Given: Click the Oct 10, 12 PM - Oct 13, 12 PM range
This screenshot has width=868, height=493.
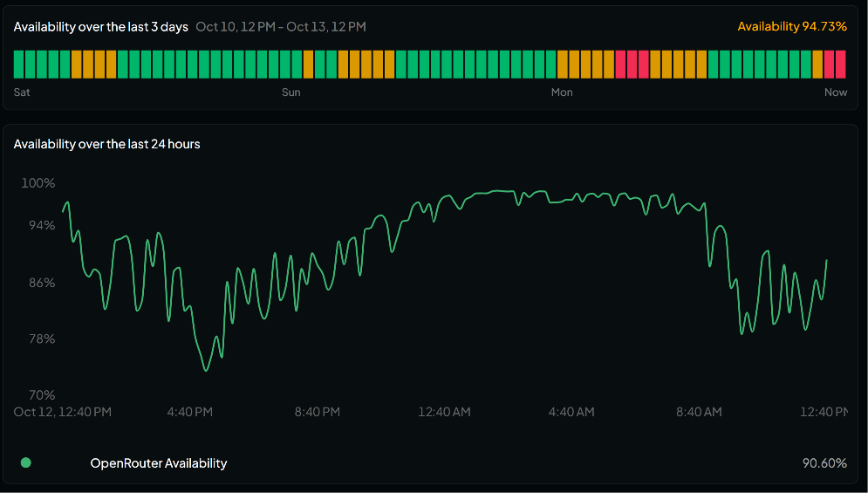Looking at the screenshot, I should tap(281, 26).
